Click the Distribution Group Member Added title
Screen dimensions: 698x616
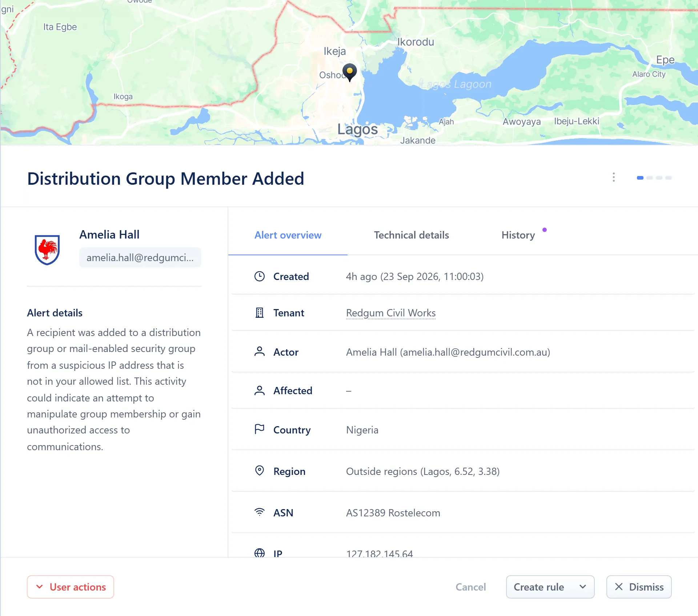[x=166, y=179]
